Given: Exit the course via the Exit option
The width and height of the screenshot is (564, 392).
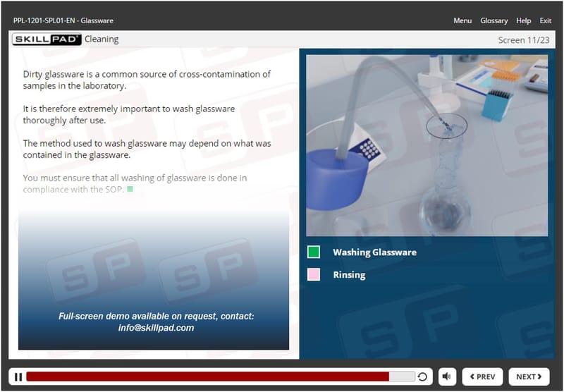Looking at the screenshot, I should point(546,20).
